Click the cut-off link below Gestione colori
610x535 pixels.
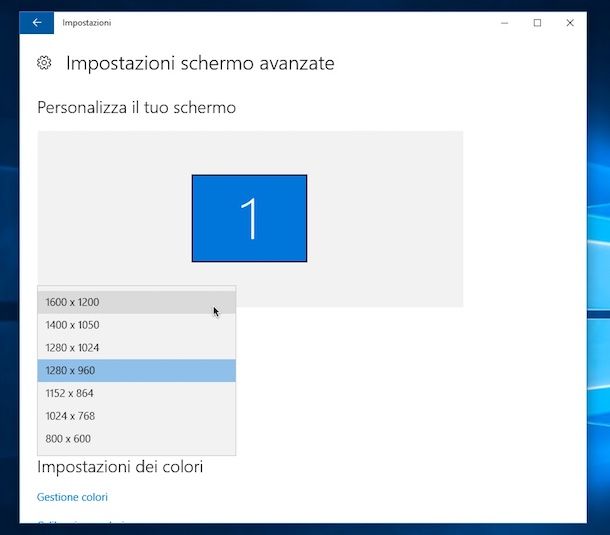coord(82,521)
